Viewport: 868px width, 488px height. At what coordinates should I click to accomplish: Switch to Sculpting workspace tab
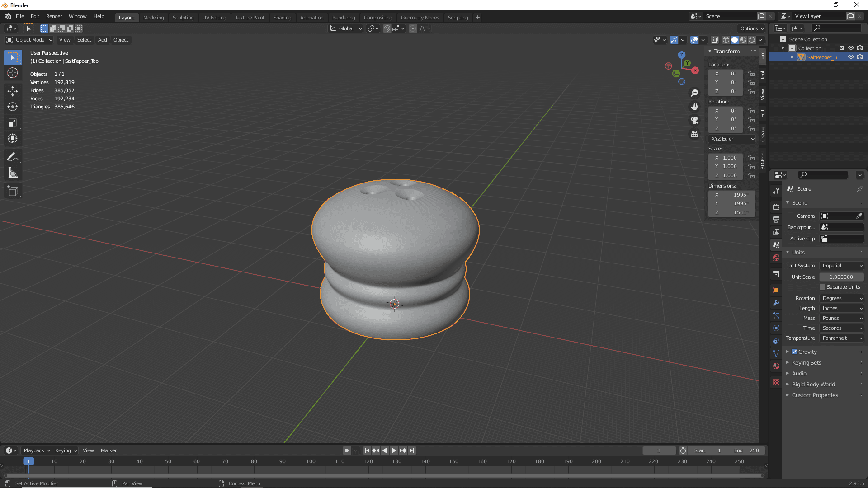183,17
